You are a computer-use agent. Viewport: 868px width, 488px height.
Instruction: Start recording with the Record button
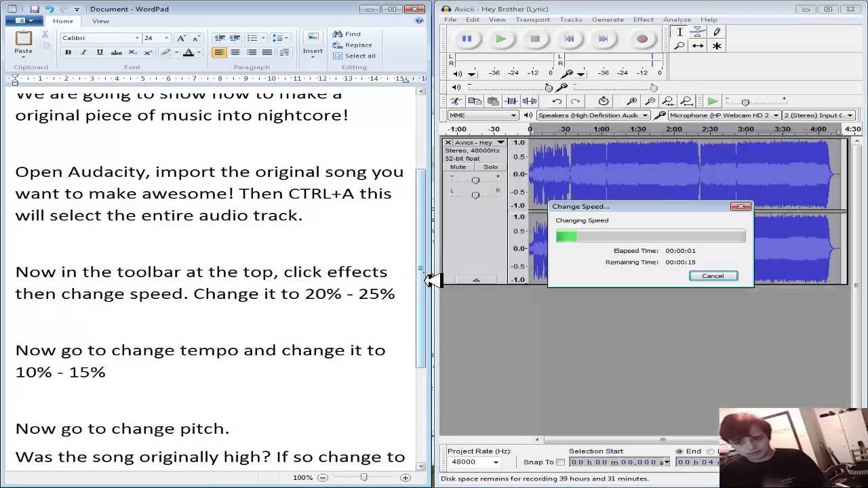pyautogui.click(x=642, y=39)
